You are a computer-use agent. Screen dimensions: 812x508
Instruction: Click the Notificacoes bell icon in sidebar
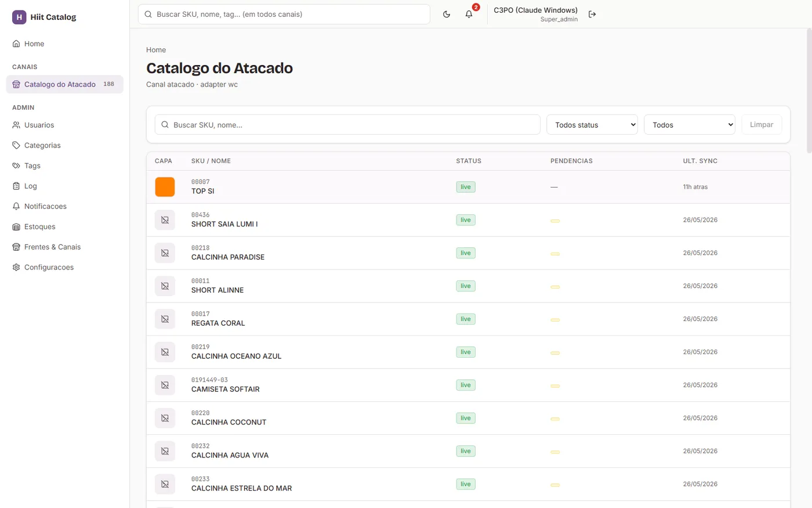(x=16, y=206)
